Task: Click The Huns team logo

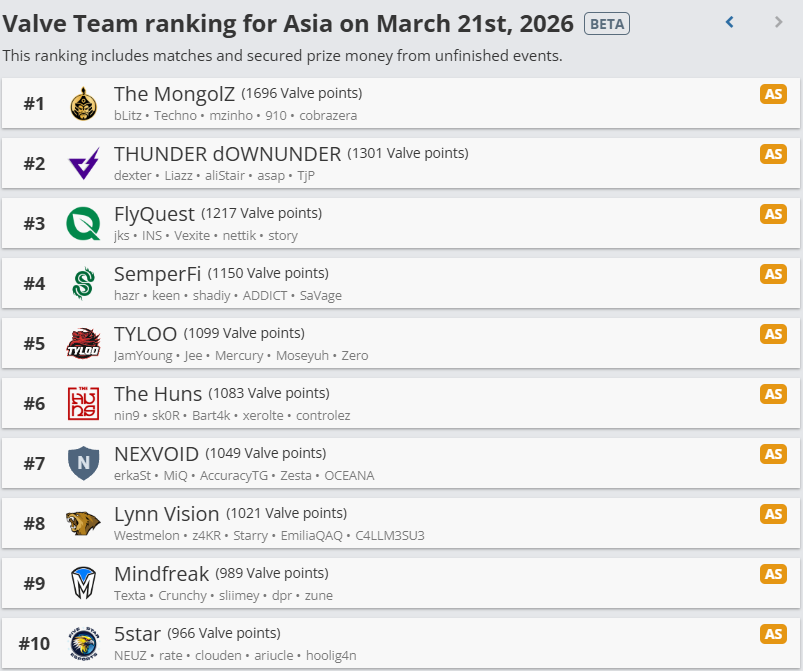Action: pyautogui.click(x=84, y=403)
